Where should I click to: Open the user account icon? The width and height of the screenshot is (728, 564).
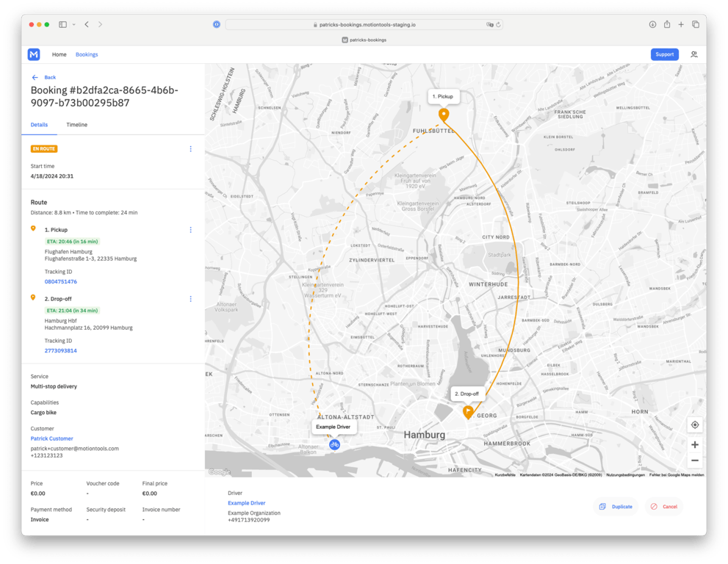coord(693,54)
